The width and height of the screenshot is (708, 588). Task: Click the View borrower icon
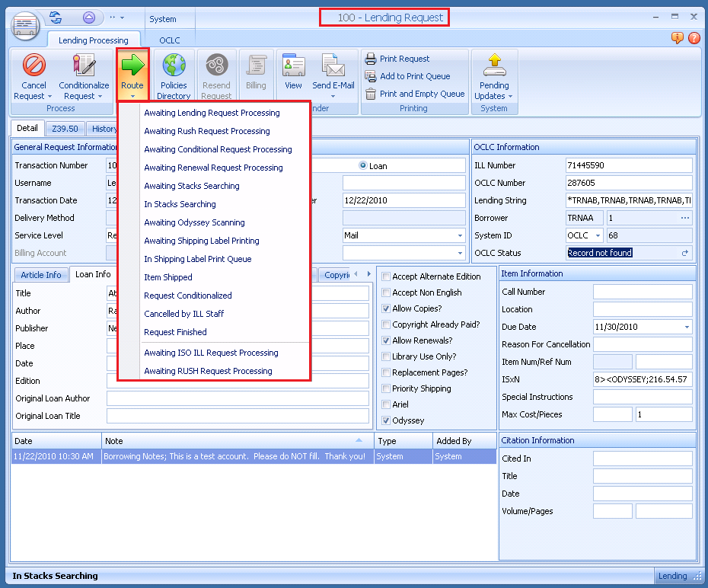(293, 66)
